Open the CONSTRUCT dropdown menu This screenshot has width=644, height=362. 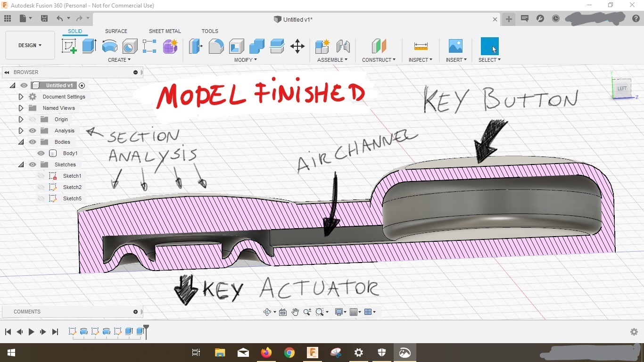379,60
